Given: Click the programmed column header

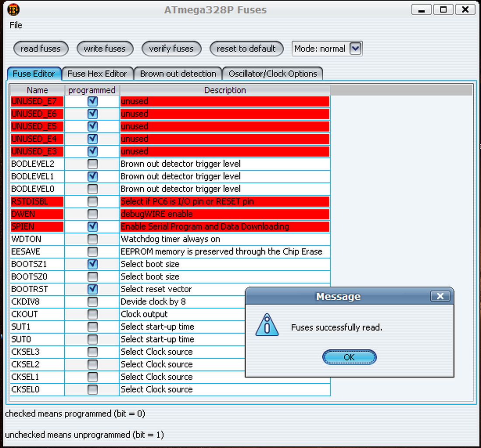Looking at the screenshot, I should point(92,90).
